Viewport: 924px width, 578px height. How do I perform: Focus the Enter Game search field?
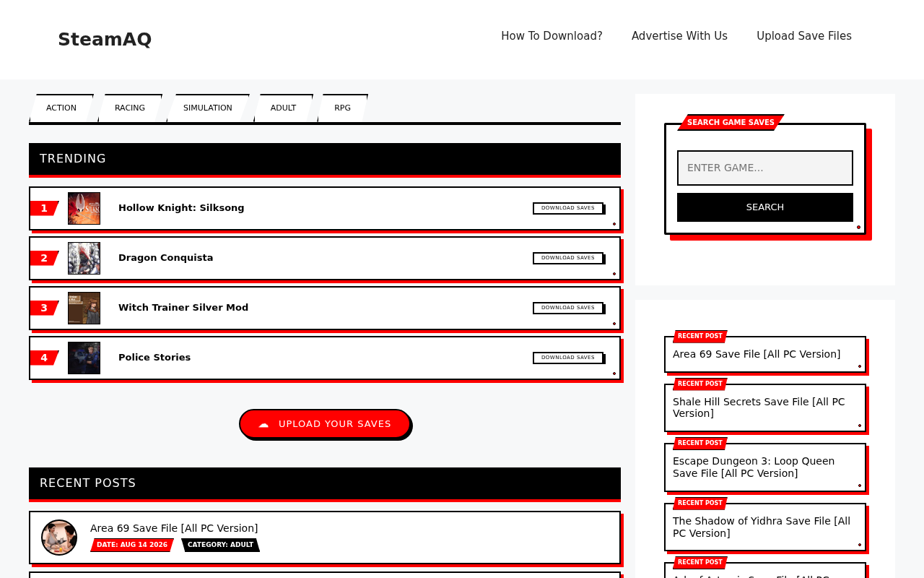(765, 168)
